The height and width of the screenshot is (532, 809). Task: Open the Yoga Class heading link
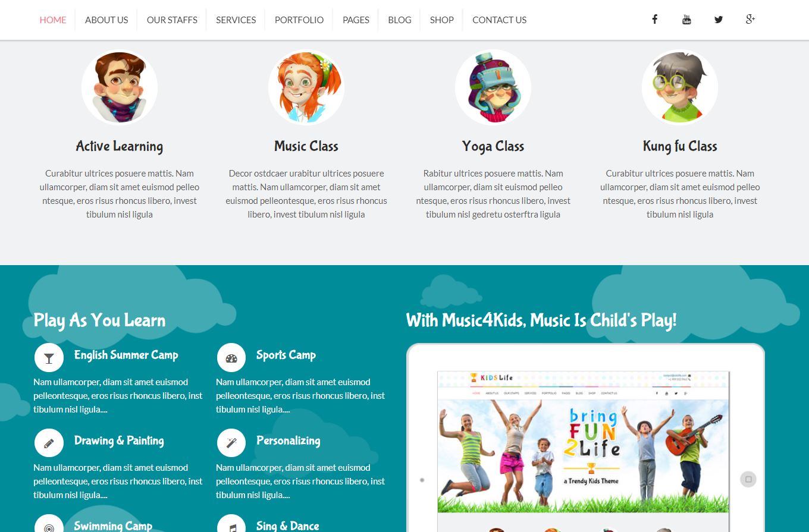pyautogui.click(x=493, y=146)
